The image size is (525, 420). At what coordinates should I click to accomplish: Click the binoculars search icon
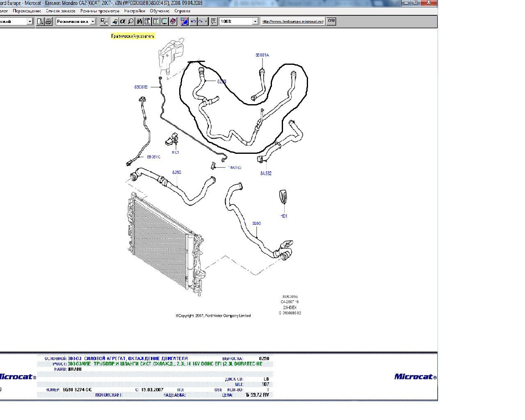tap(139, 21)
